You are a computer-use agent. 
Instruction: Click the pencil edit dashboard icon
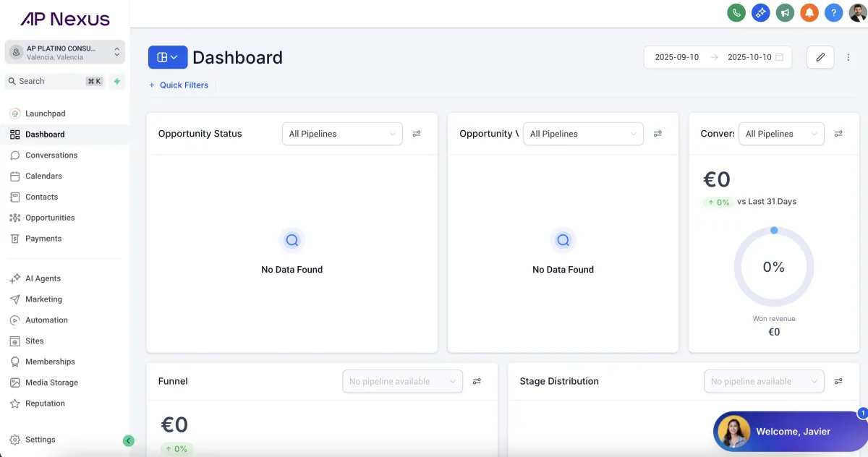coord(820,57)
